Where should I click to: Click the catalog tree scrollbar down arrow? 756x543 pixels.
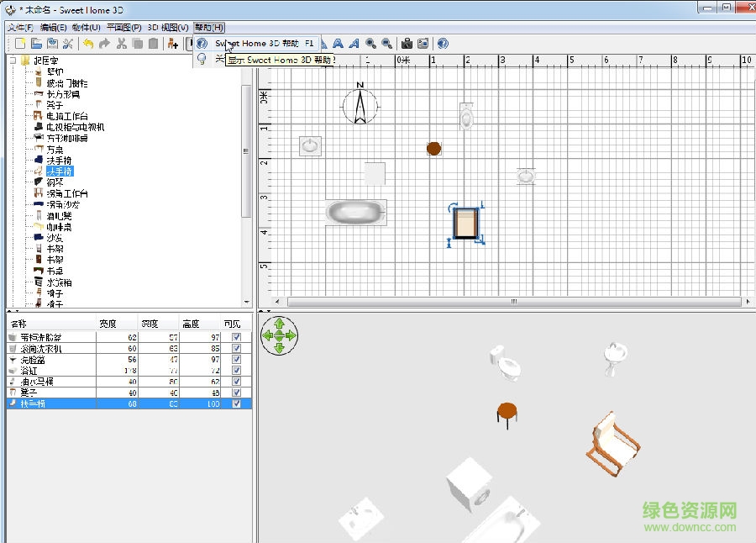(246, 302)
